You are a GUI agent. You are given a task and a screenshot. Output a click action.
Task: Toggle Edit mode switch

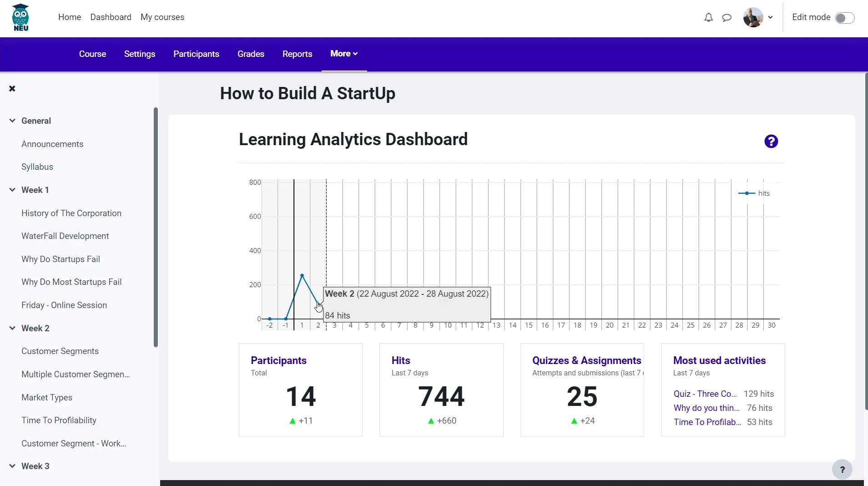click(x=845, y=18)
